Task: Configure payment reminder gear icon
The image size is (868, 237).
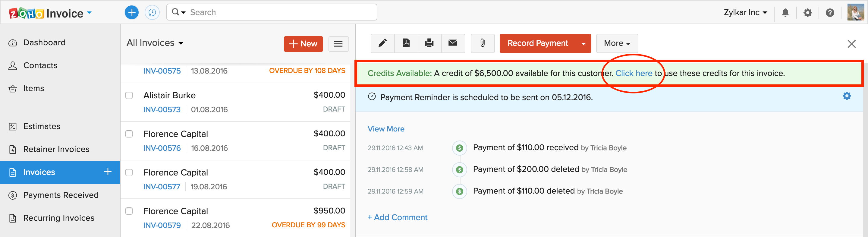Action: tap(846, 96)
